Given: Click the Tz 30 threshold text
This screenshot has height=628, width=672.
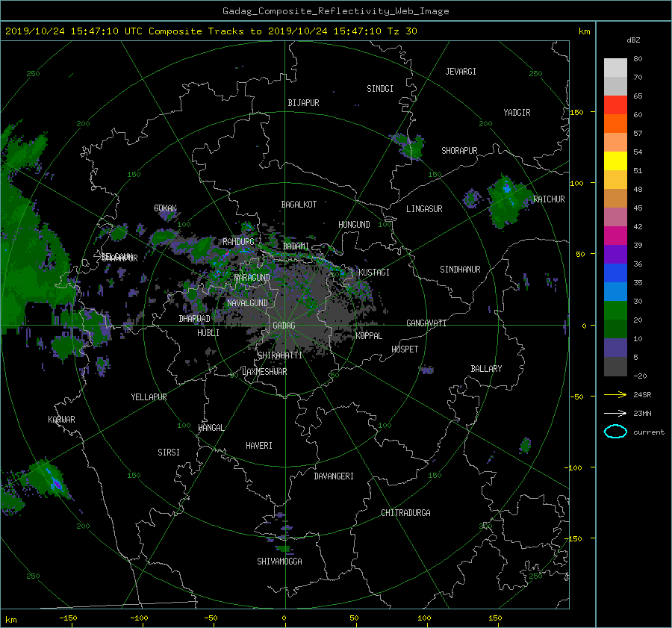Looking at the screenshot, I should pos(402,31).
